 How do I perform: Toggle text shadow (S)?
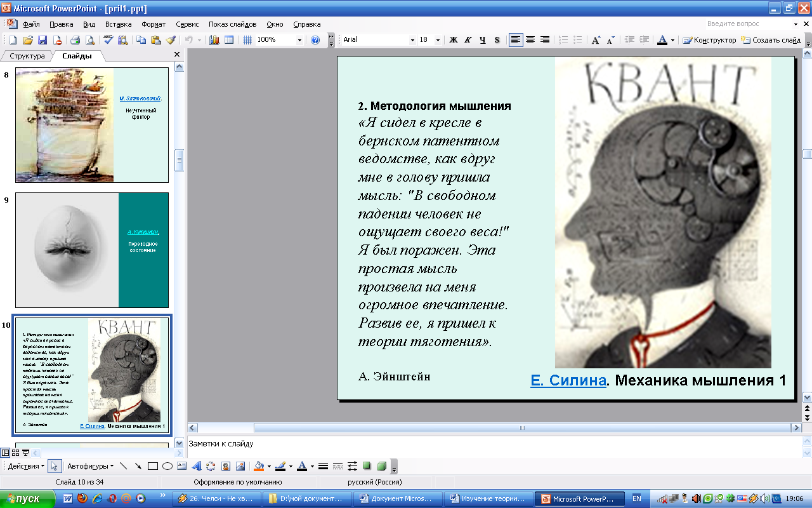[x=497, y=40]
